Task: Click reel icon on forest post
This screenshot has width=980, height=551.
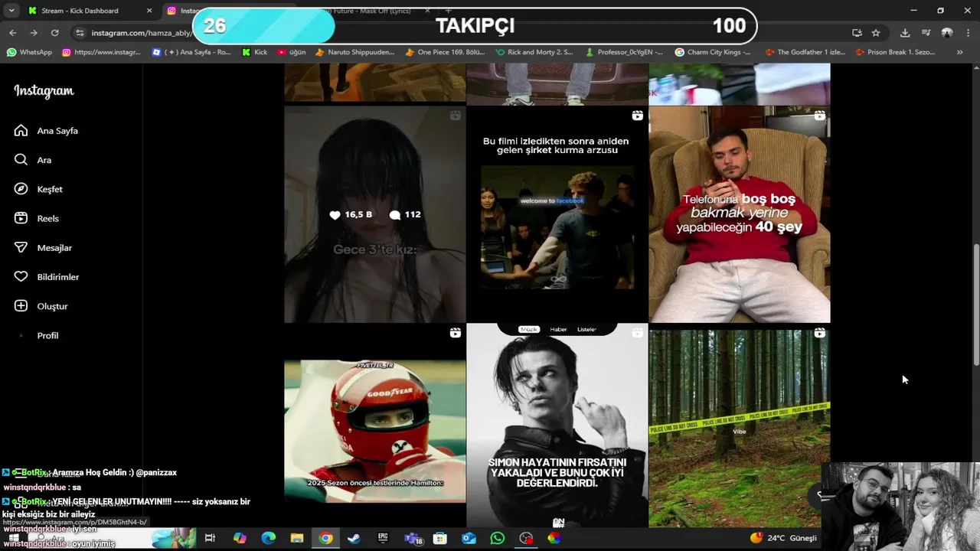Action: click(x=819, y=333)
